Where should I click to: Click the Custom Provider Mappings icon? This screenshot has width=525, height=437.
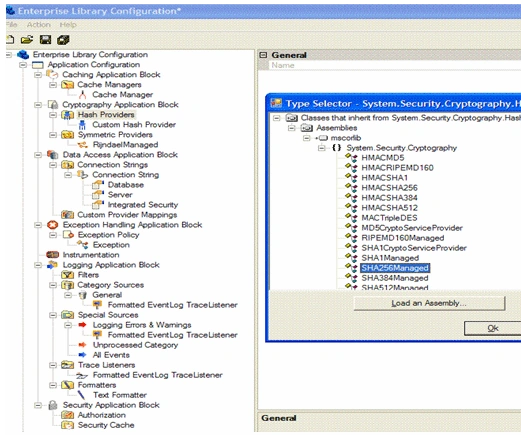coord(68,215)
